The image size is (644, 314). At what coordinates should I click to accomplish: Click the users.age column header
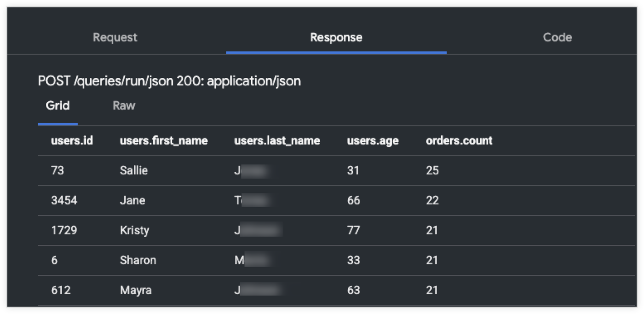(x=373, y=140)
